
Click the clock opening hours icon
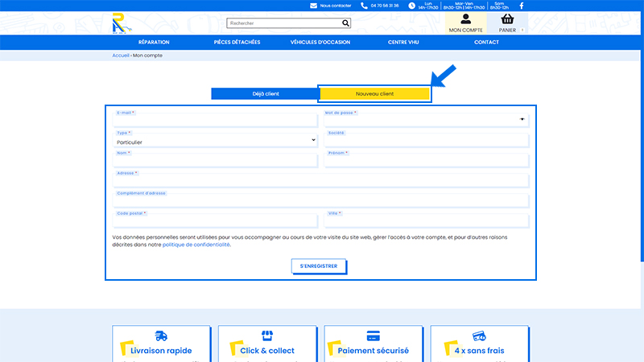pos(411,6)
